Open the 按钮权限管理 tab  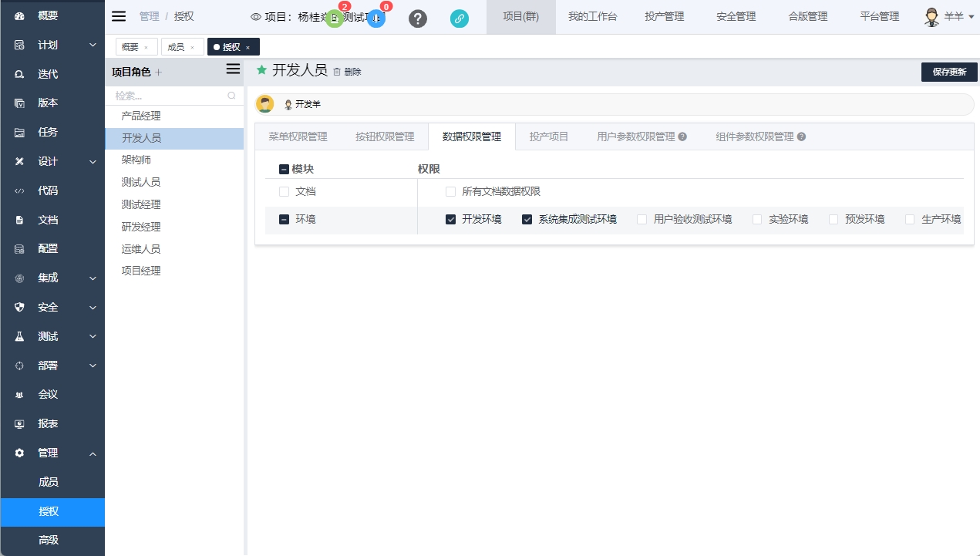385,136
